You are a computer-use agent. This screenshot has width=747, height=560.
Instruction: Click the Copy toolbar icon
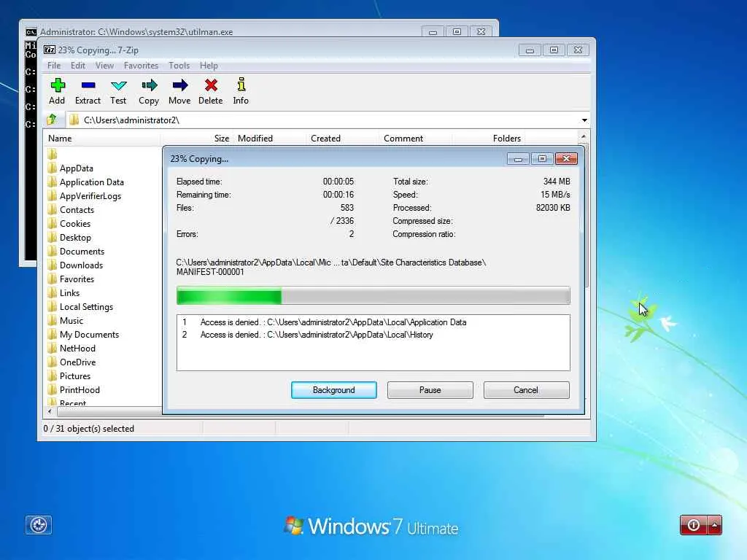[149, 91]
